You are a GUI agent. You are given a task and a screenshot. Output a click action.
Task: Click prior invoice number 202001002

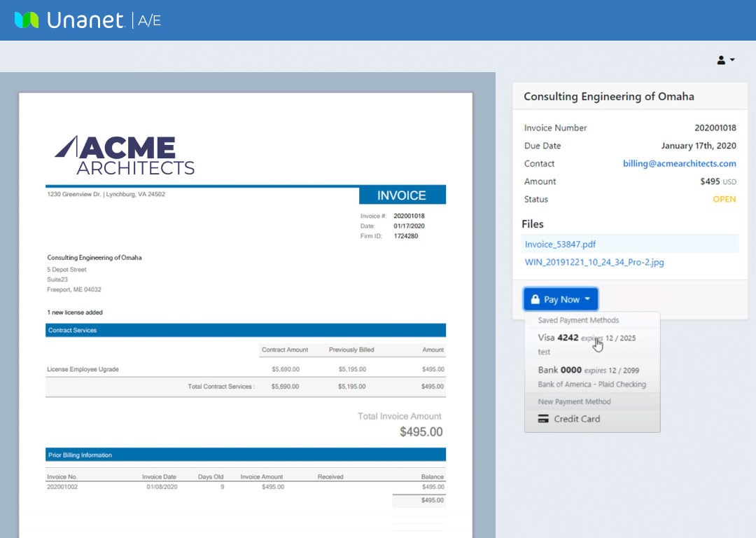click(x=62, y=487)
